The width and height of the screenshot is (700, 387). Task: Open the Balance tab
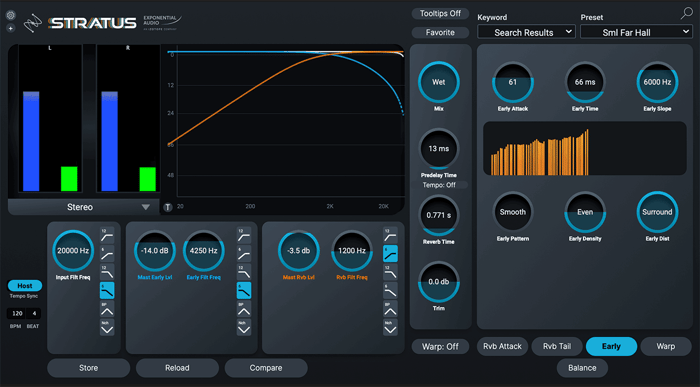pyautogui.click(x=582, y=368)
